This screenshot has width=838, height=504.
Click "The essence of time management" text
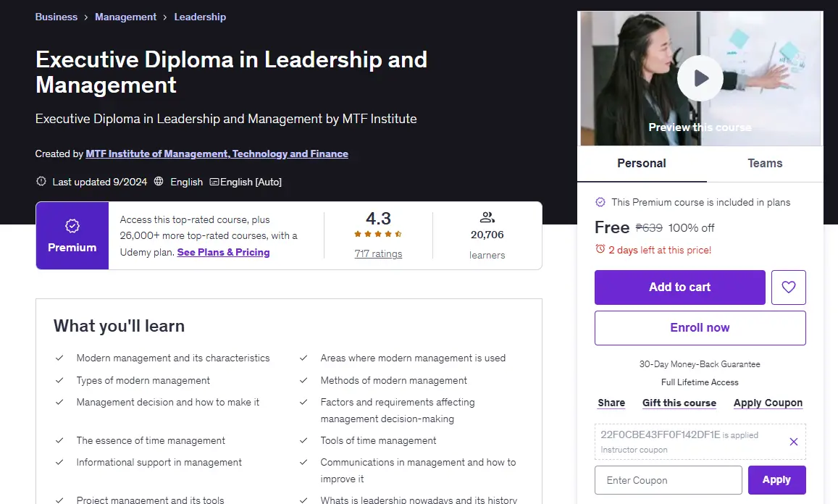(x=151, y=441)
